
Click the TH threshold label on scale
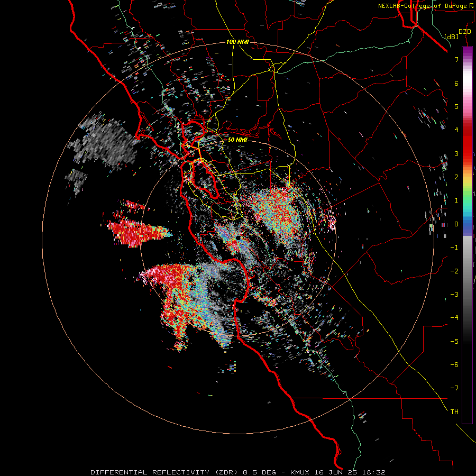[454, 412]
